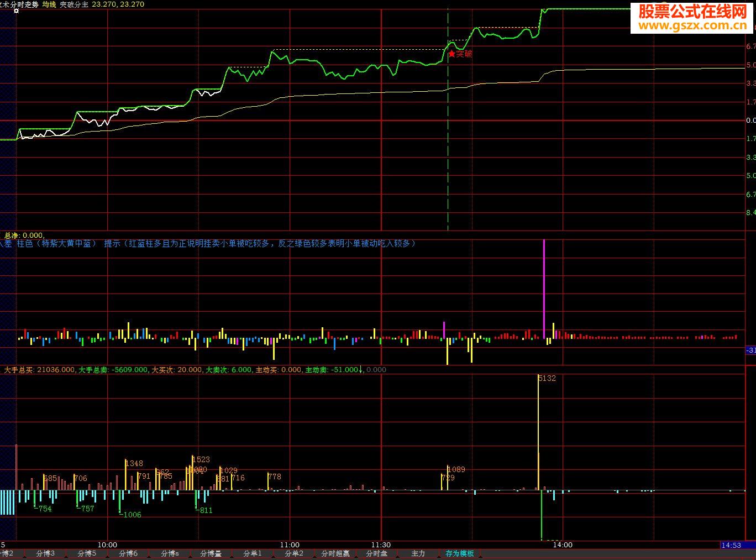Click the red star 突破 breakout marker
Viewport: 756px width, 560px height.
[460, 54]
